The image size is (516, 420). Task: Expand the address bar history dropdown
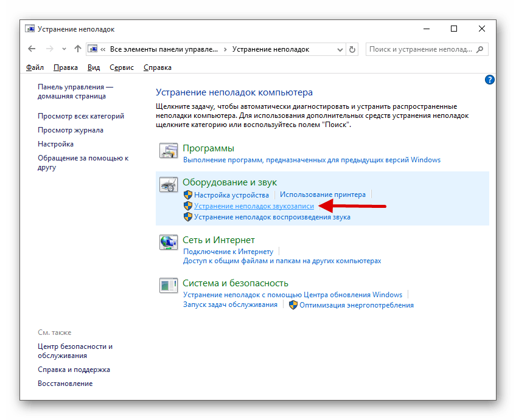(x=340, y=49)
